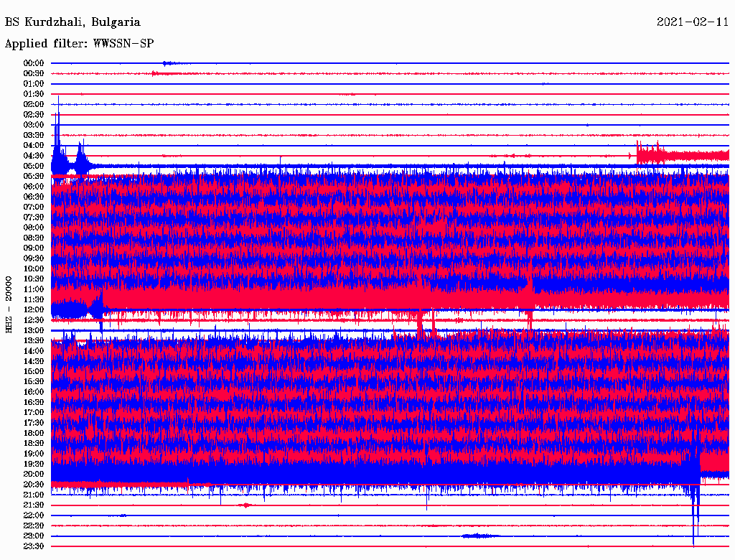Click the date label 2021-02-11
The width and height of the screenshot is (735, 560).
point(693,22)
